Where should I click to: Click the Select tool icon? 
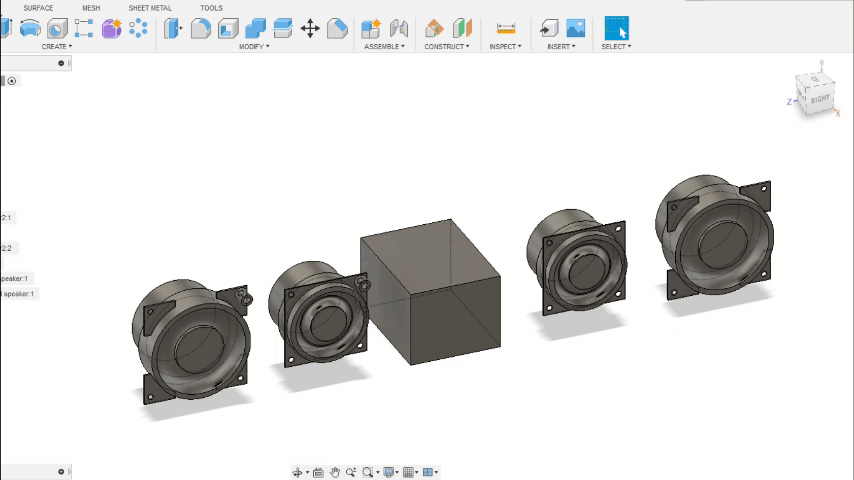[617, 28]
